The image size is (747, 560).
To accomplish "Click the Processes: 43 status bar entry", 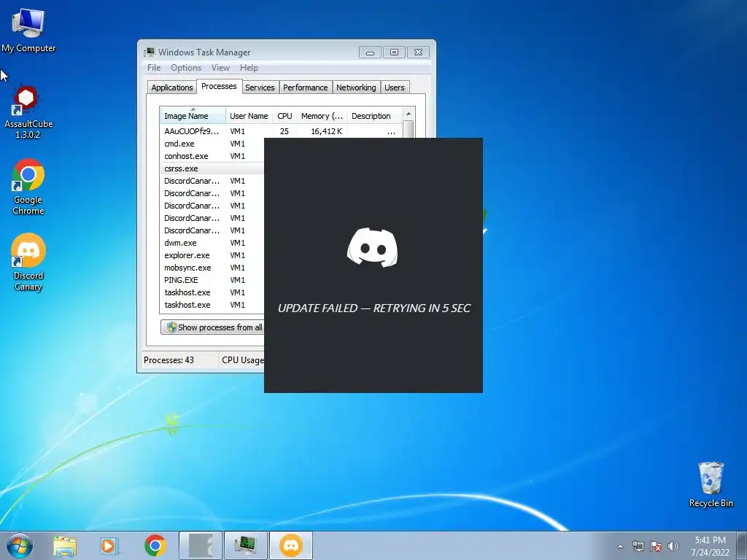I will 169,360.
